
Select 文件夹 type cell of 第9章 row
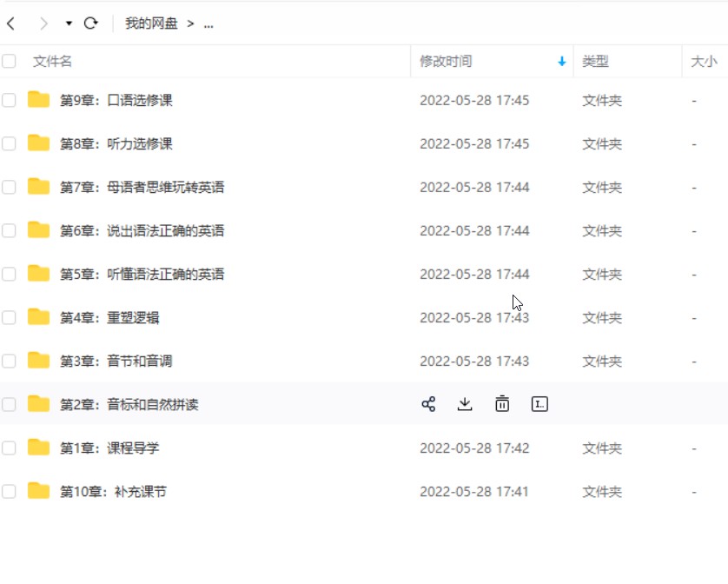tap(602, 100)
